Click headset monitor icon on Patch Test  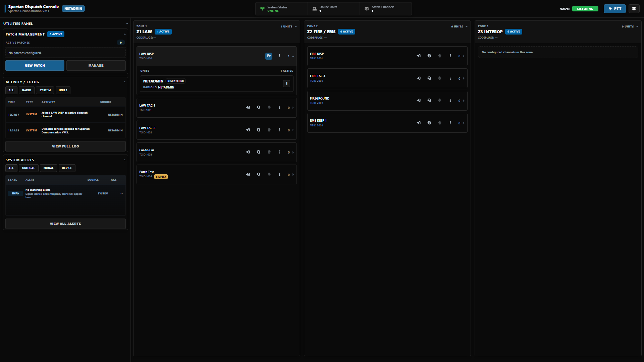click(258, 175)
